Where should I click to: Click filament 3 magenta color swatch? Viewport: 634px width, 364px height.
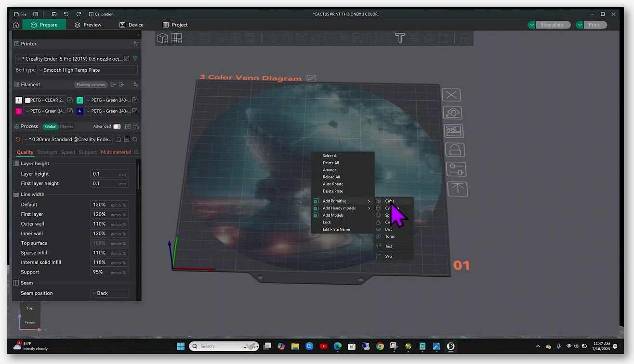click(x=19, y=111)
